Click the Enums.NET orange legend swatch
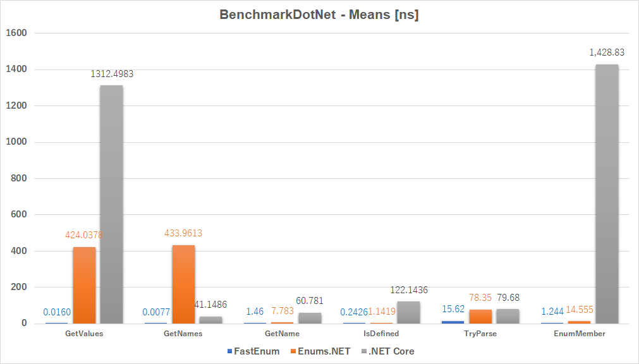This screenshot has height=364, width=639. coord(293,351)
